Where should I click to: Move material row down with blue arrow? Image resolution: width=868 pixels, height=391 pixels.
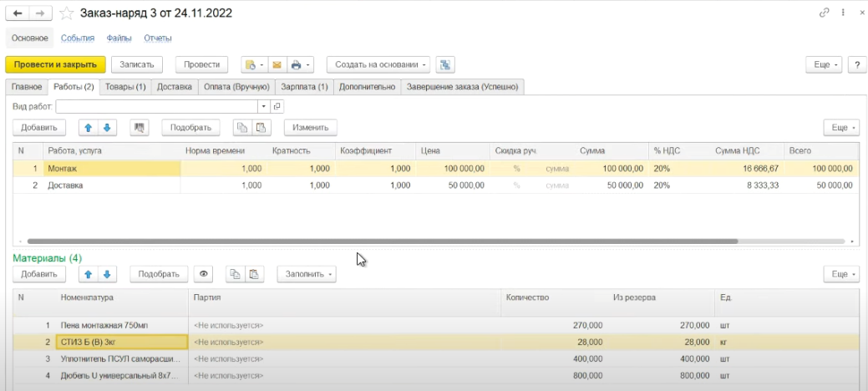pyautogui.click(x=106, y=273)
